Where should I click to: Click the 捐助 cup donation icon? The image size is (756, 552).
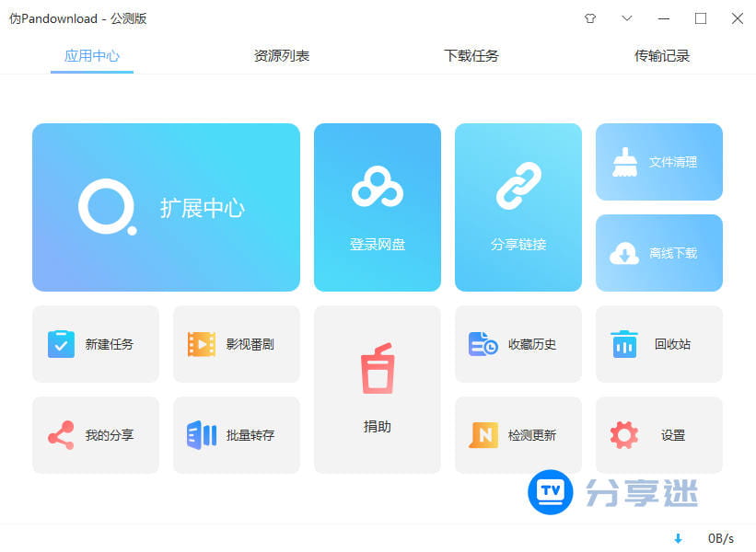(377, 368)
